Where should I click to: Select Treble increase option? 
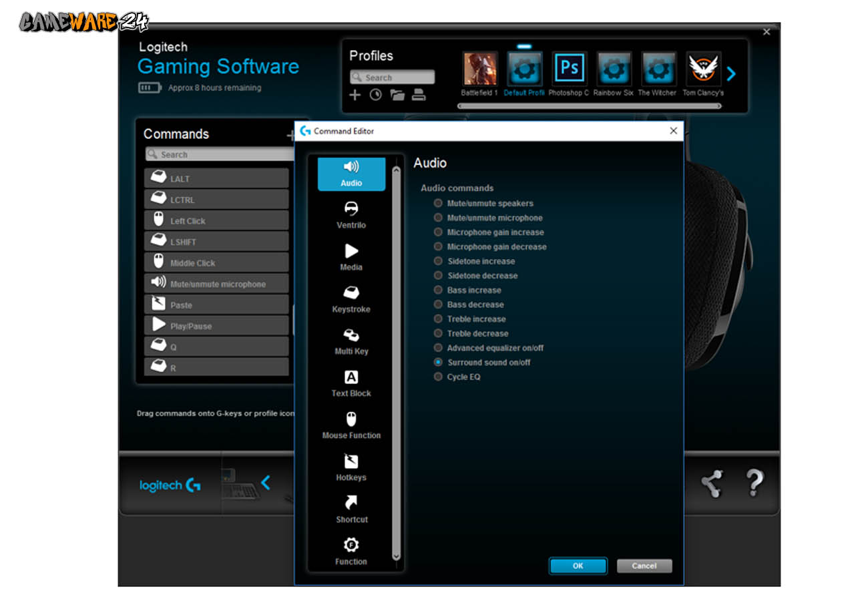pos(438,319)
